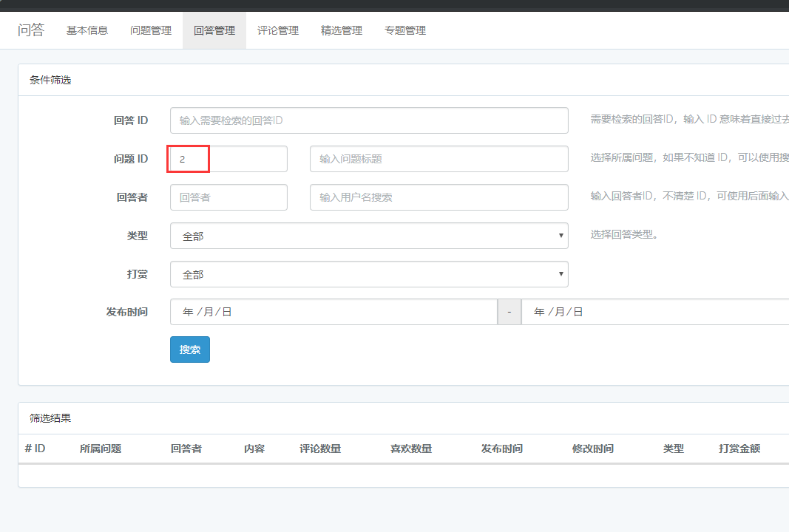
Task: Click the 筛选结果 section title
Action: click(x=50, y=417)
